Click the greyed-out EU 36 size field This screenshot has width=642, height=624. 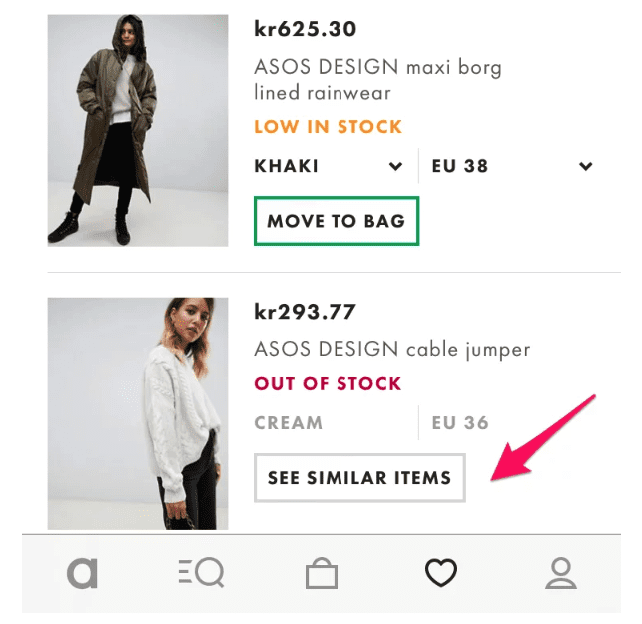460,422
